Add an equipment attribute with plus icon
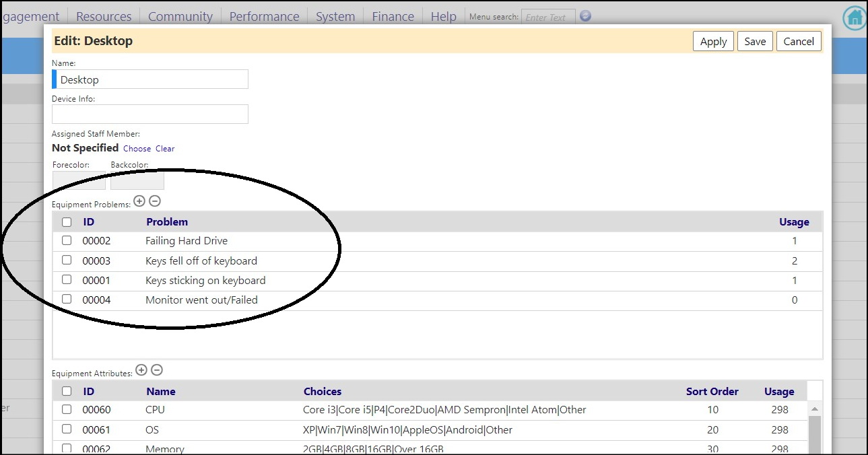The width and height of the screenshot is (868, 455). click(141, 370)
